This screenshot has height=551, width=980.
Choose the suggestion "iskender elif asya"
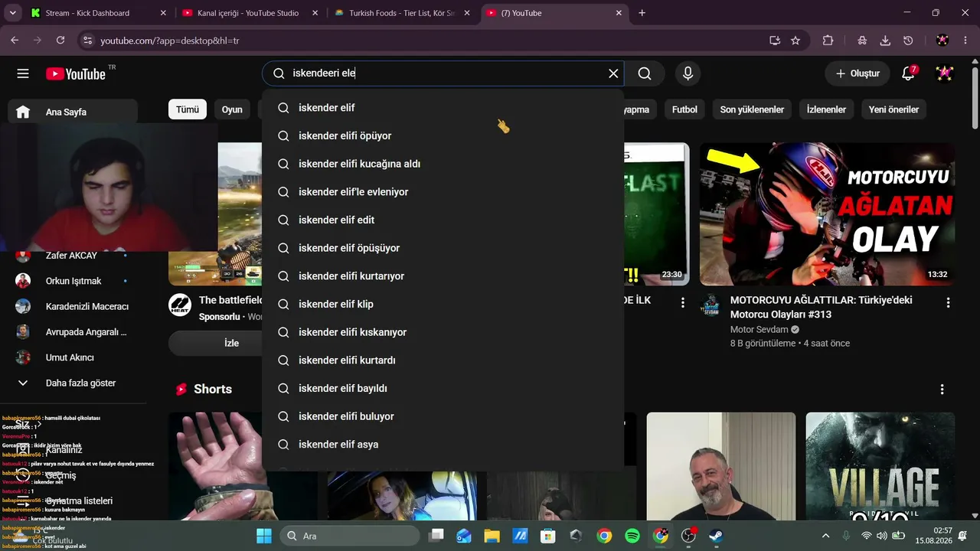click(443, 445)
